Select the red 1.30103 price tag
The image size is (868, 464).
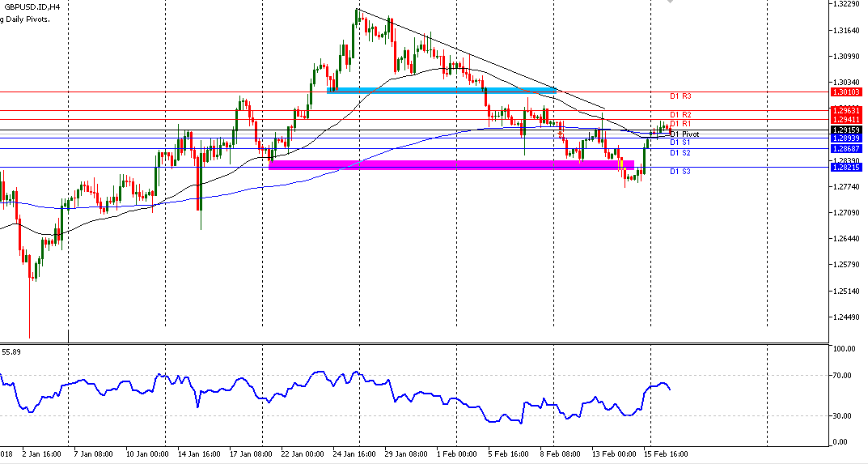click(846, 92)
